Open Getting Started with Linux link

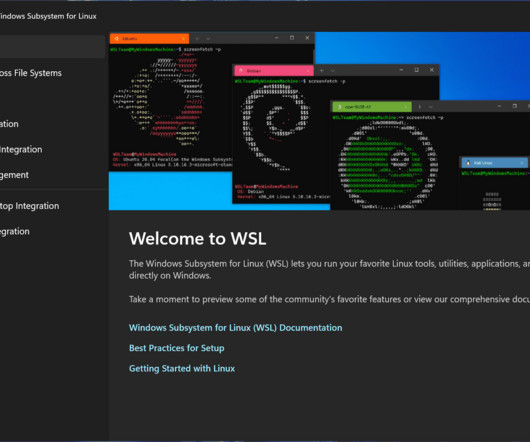pos(182,368)
